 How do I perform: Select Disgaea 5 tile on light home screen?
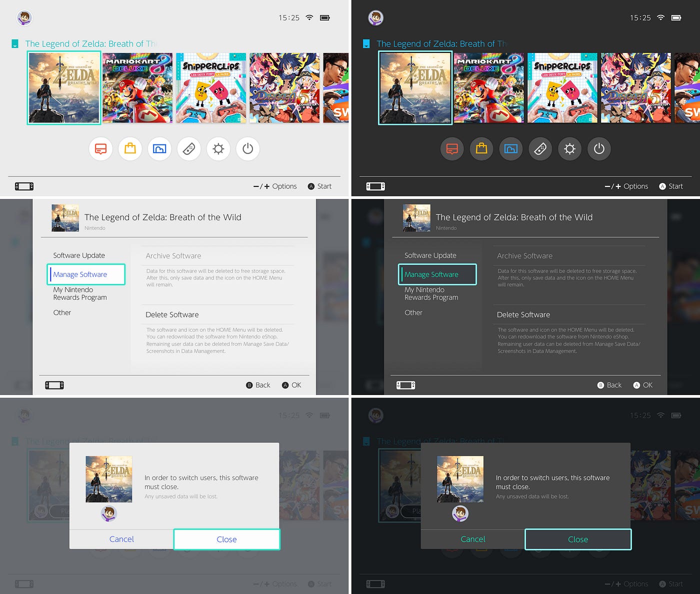coord(284,88)
